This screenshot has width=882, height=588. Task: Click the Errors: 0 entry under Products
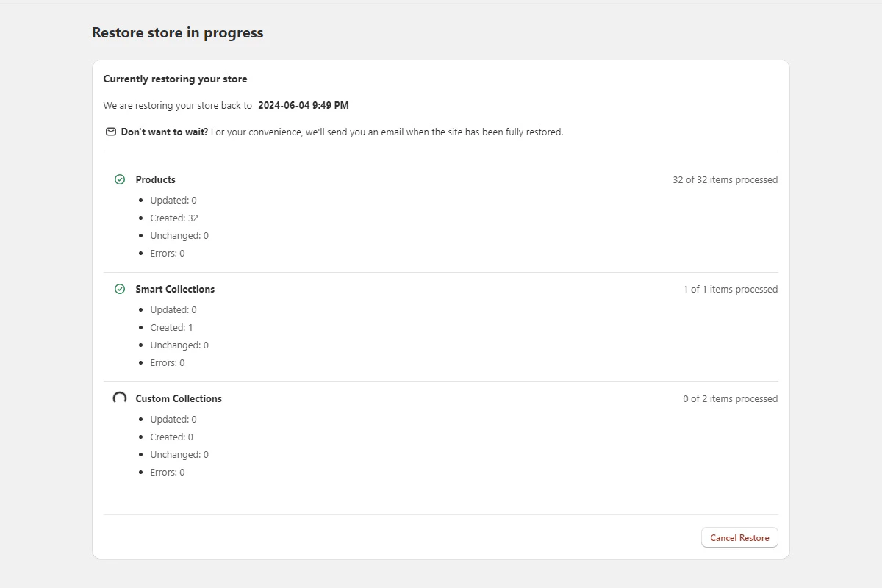[x=167, y=252]
